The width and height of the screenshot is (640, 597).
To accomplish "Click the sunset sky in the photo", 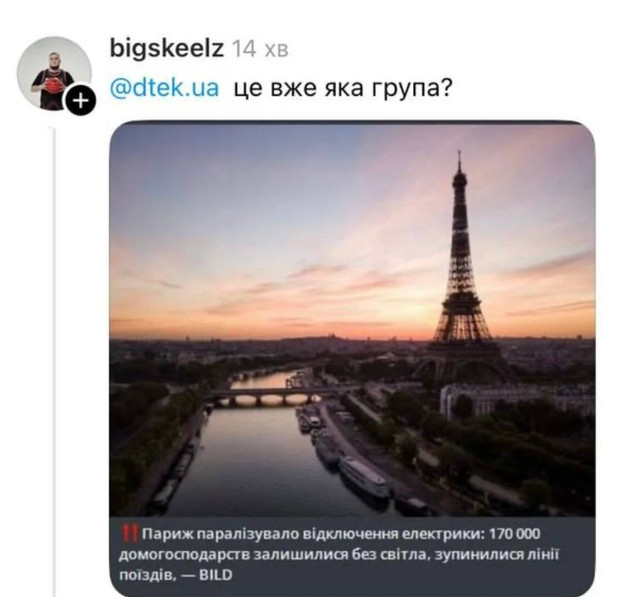I will pyautogui.click(x=270, y=220).
